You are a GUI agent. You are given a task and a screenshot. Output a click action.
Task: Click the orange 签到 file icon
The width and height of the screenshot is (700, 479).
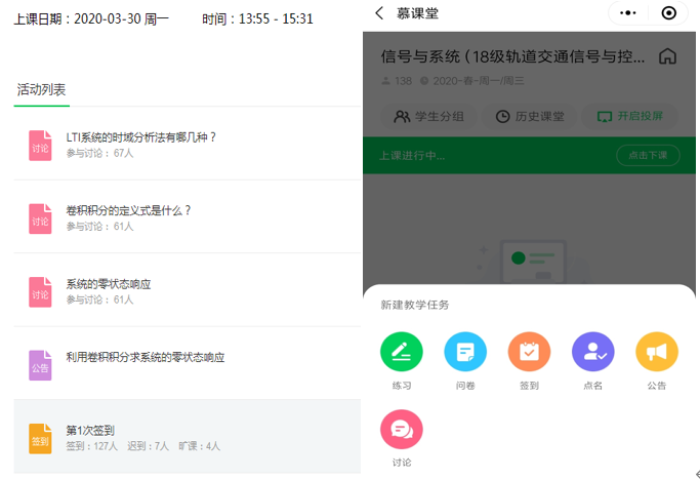(x=40, y=438)
